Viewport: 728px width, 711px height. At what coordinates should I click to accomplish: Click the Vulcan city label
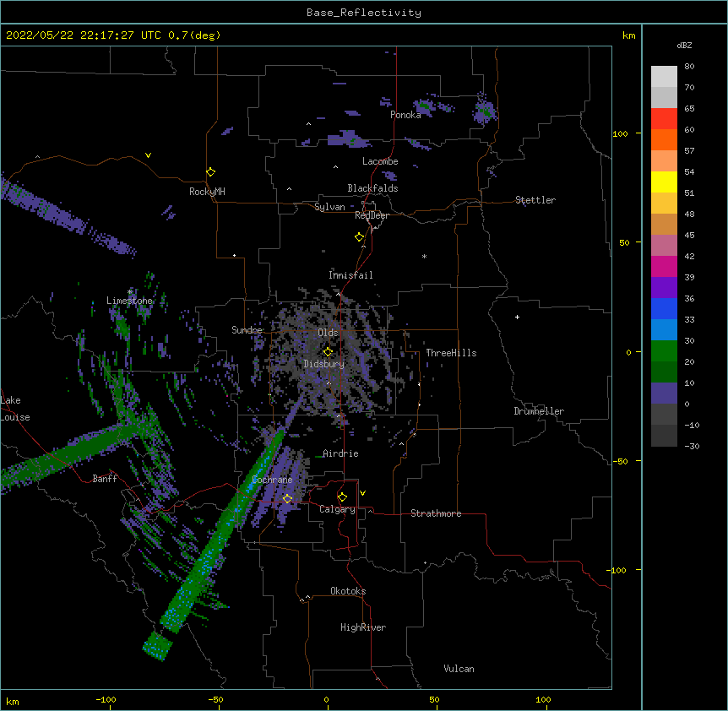point(459,669)
